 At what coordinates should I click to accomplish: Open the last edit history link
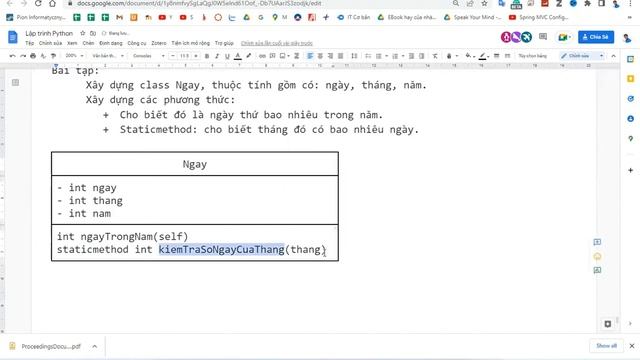[x=277, y=43]
